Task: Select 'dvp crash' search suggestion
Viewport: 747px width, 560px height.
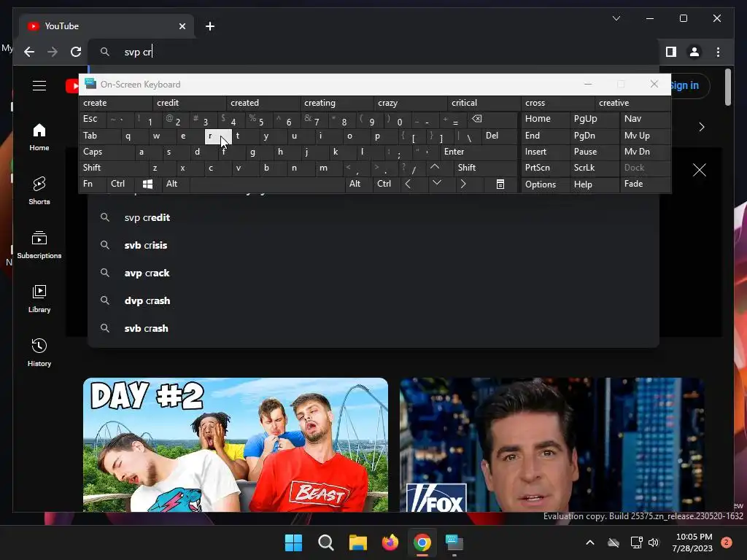Action: (x=373, y=300)
